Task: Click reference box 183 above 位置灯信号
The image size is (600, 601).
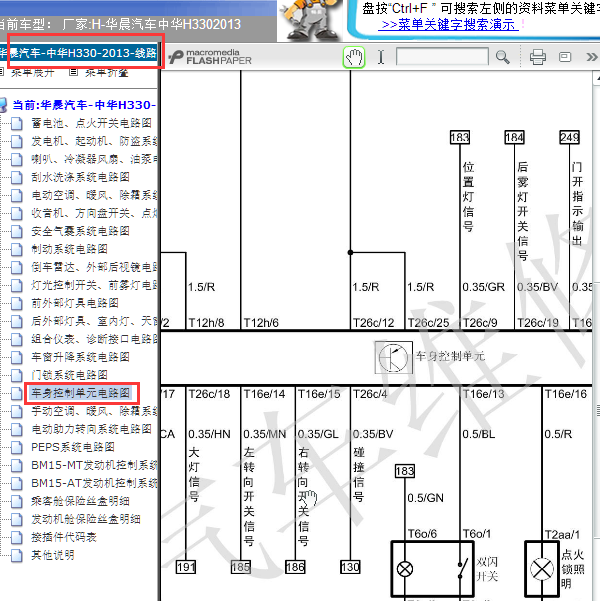Action: [460, 138]
